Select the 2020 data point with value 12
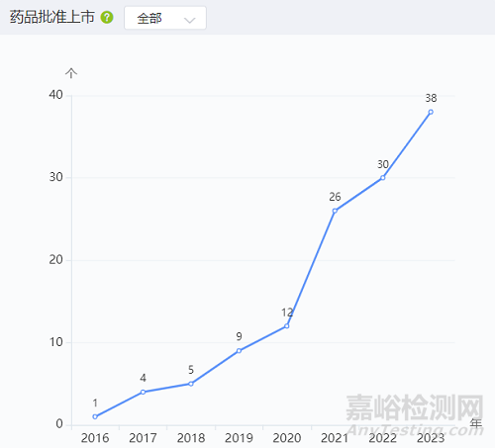The height and width of the screenshot is (448, 495). 287,326
